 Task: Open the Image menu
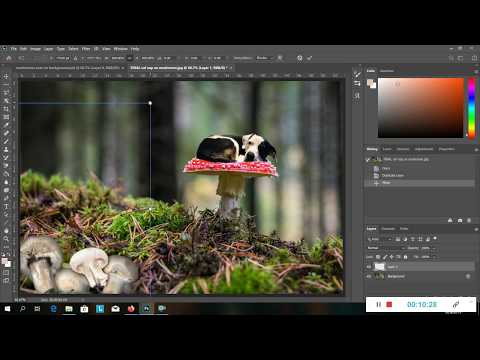click(35, 49)
